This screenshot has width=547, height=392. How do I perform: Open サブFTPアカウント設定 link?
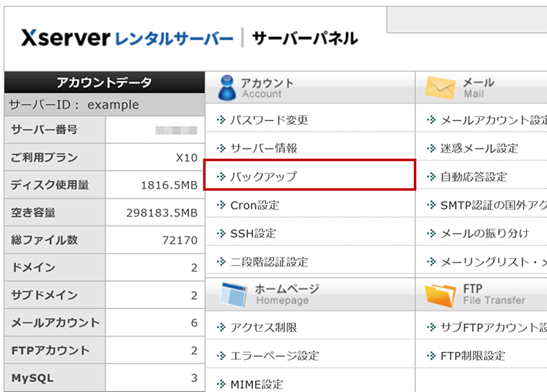493,327
